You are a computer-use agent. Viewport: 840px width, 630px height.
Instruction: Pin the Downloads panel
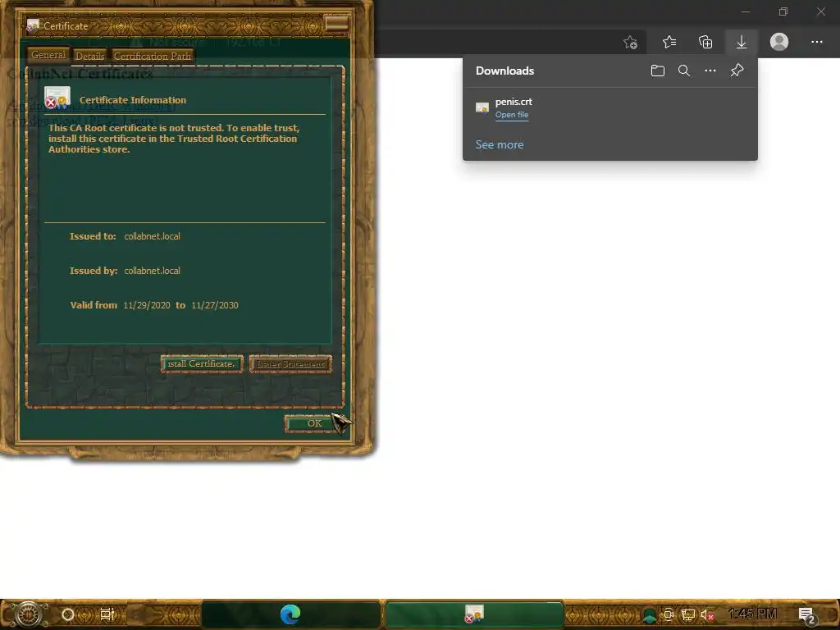(x=737, y=71)
